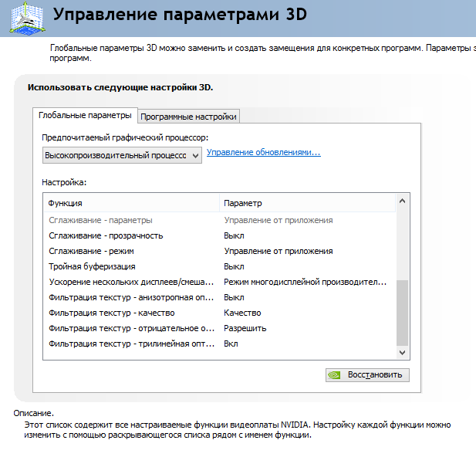Click the NVIDIA logo icon on Восстановить button
The image size is (476, 457).
click(334, 375)
